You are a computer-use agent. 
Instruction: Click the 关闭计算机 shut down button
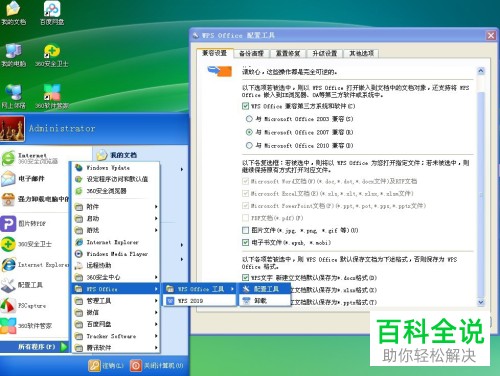[157, 365]
